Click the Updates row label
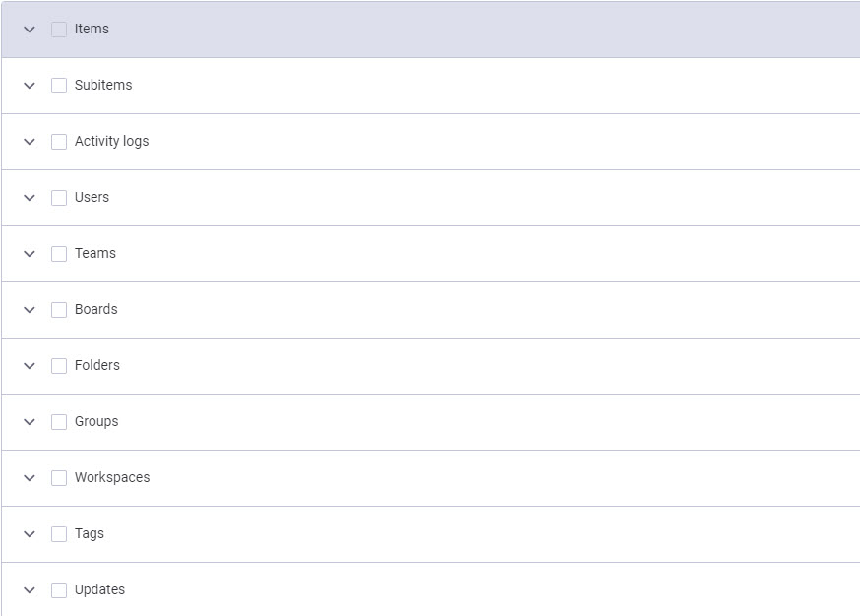Screen dimensions: 860x616 (99, 589)
